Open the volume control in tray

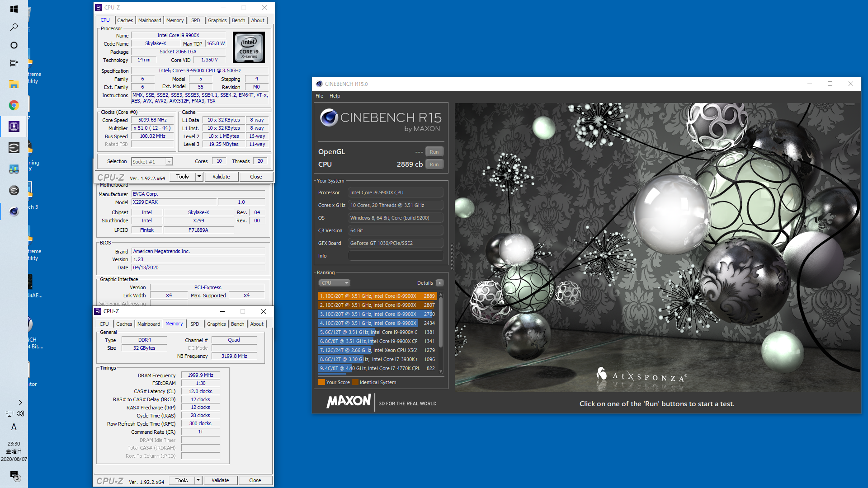20,413
